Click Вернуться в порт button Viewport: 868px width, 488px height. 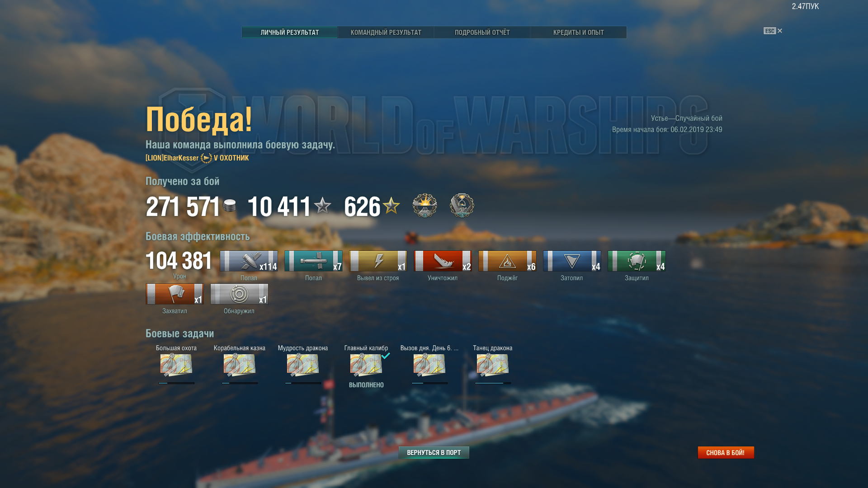(x=434, y=453)
